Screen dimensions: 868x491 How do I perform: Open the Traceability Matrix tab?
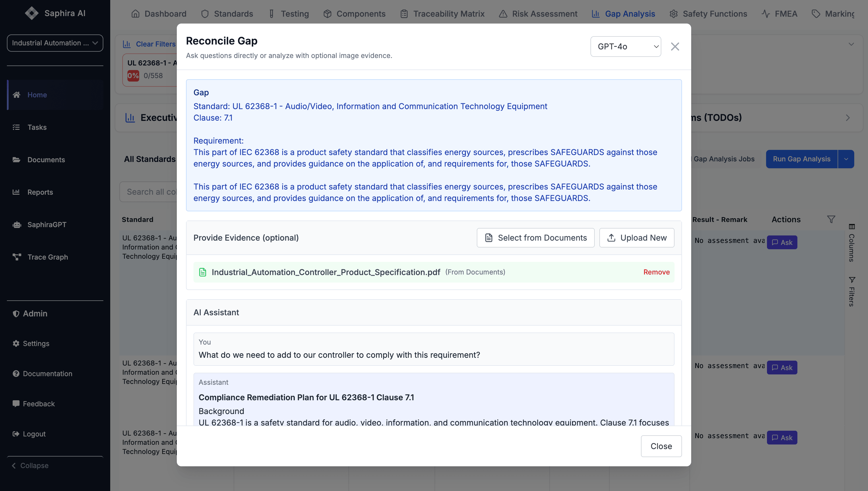coord(442,14)
